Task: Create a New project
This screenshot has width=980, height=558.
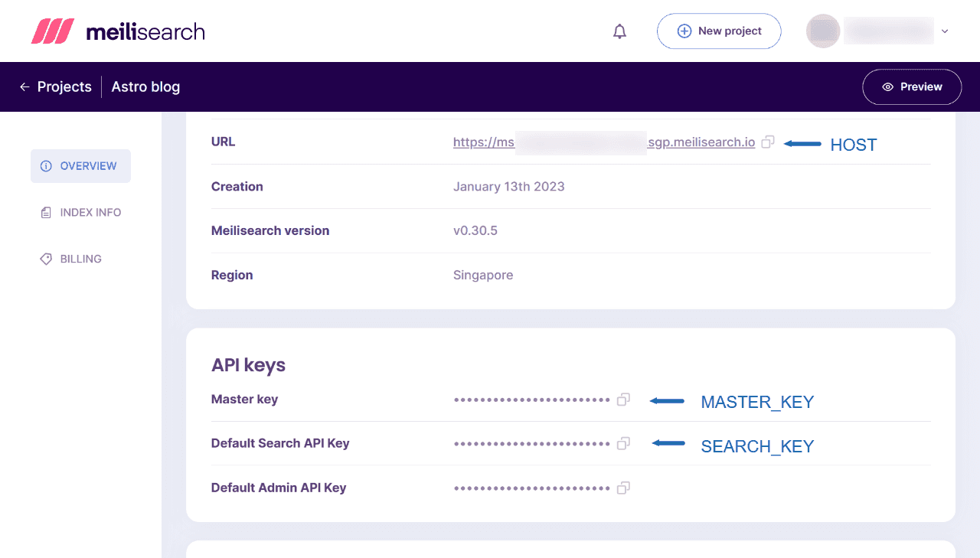Action: click(x=719, y=31)
